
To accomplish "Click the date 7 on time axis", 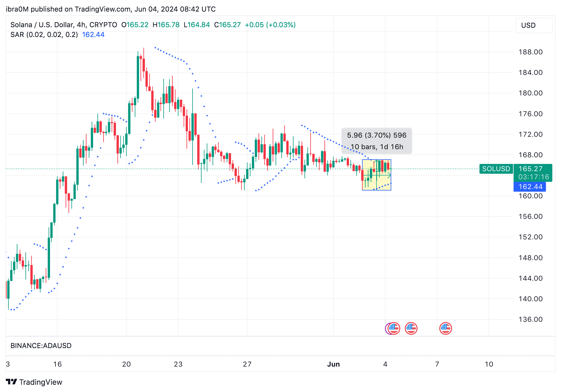I will (x=437, y=364).
